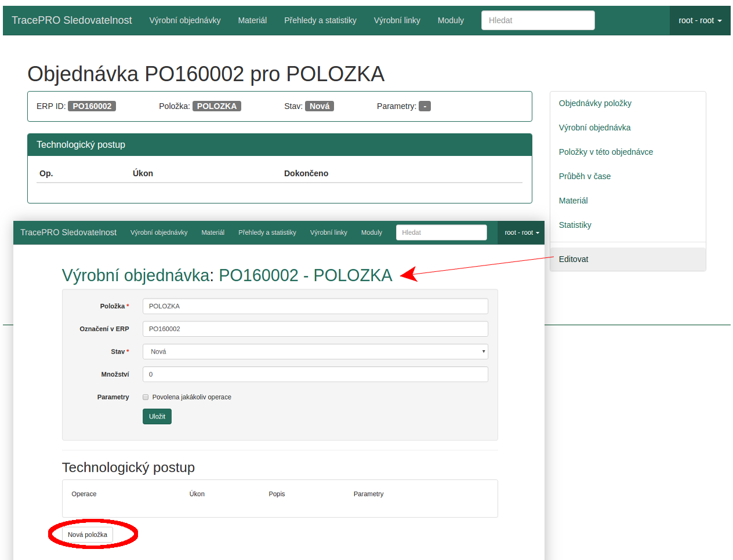The width and height of the screenshot is (733, 560).
Task: Open Materiál in the right sidebar list
Action: coord(573,201)
